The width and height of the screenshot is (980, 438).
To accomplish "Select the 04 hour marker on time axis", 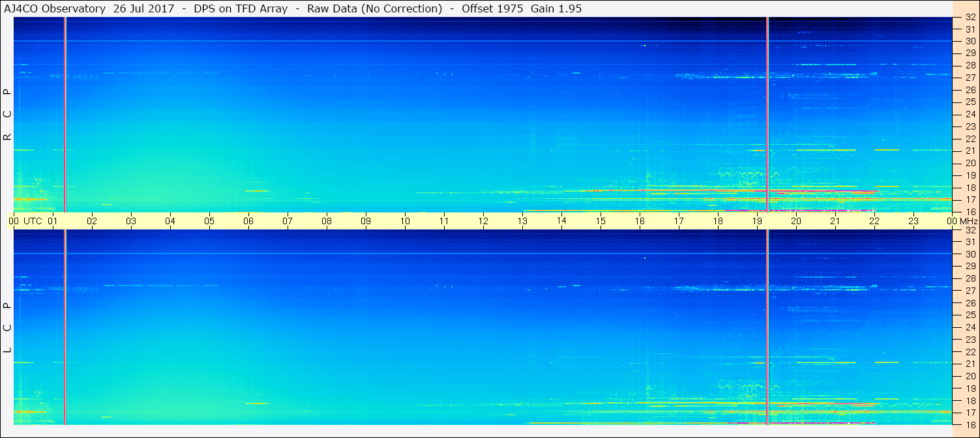I will click(x=170, y=221).
